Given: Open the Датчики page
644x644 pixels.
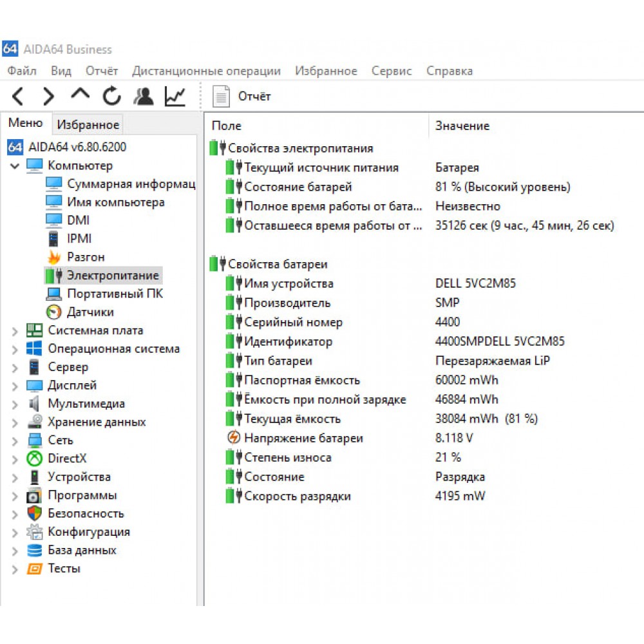Looking at the screenshot, I should click(80, 312).
